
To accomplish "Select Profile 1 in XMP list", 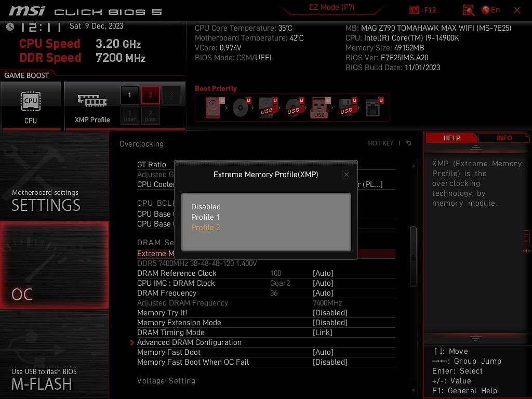I will point(205,217).
